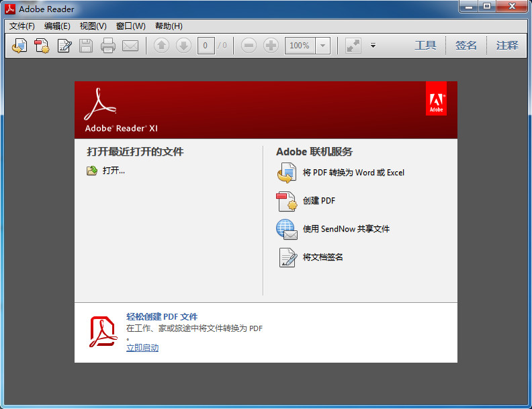532x409 pixels.
Task: Close the Adobe Reader window
Action: tap(512, 7)
